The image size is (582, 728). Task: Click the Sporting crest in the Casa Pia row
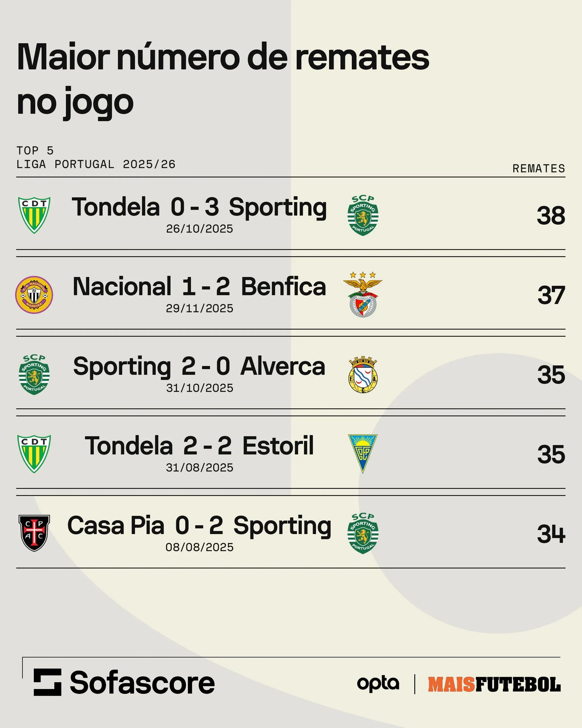point(363,533)
